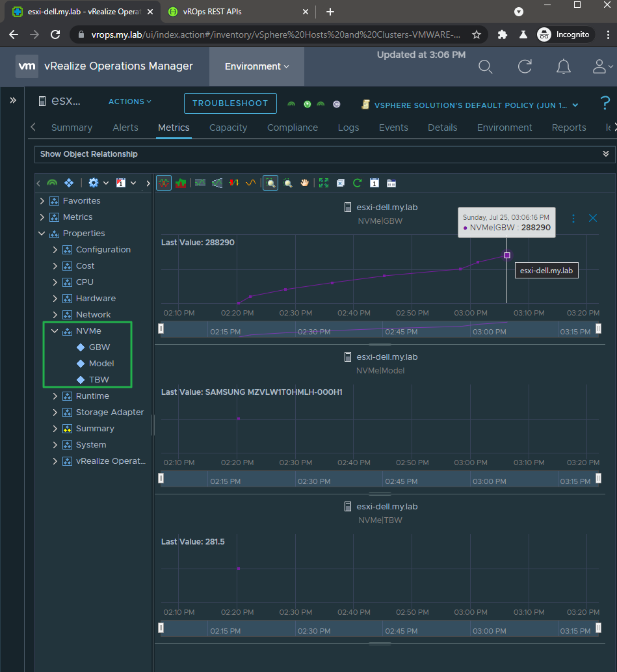The height and width of the screenshot is (672, 617).
Task: Switch to the Alerts tab
Action: point(125,128)
